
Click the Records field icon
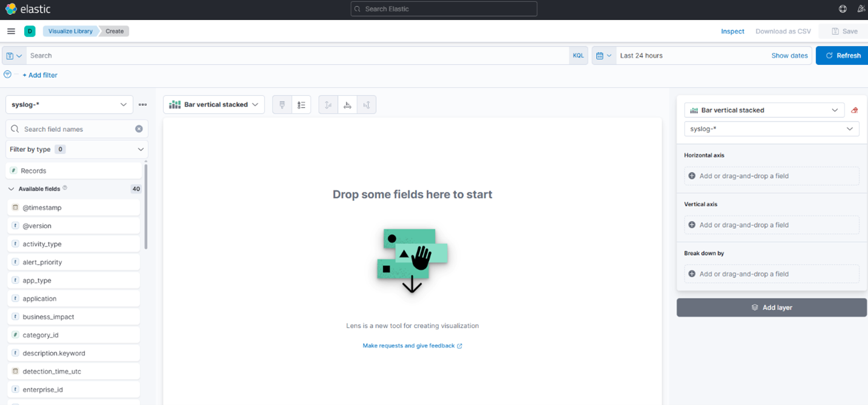tap(14, 171)
